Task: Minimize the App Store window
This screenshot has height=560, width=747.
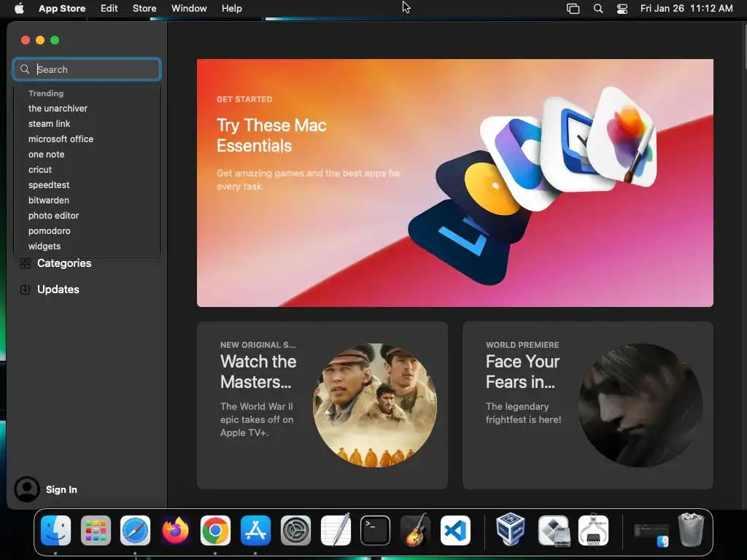Action: 40,40
